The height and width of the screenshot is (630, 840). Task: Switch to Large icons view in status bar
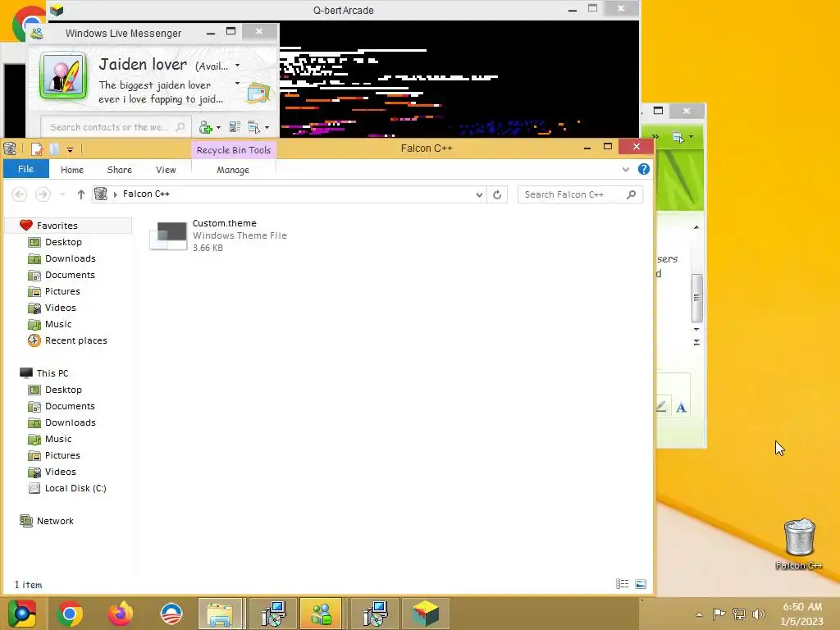(x=641, y=584)
